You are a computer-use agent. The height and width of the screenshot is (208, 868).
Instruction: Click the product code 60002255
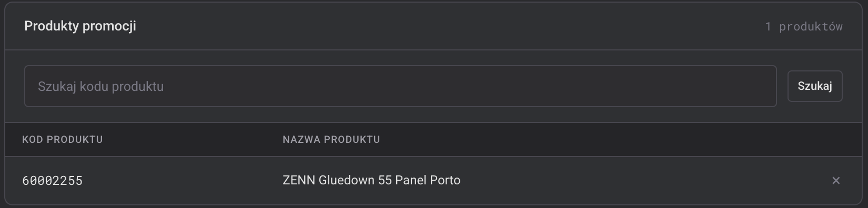tap(53, 181)
